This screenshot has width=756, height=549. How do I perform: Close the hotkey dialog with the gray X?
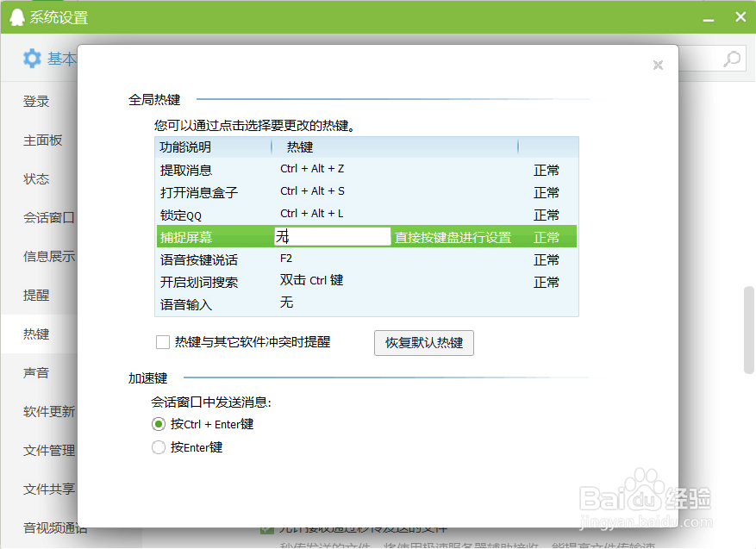tap(658, 66)
